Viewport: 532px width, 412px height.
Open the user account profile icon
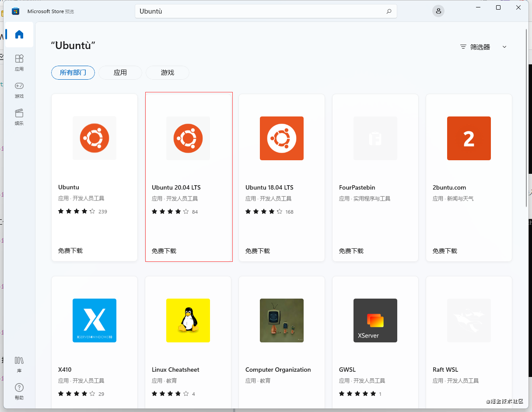coord(438,11)
